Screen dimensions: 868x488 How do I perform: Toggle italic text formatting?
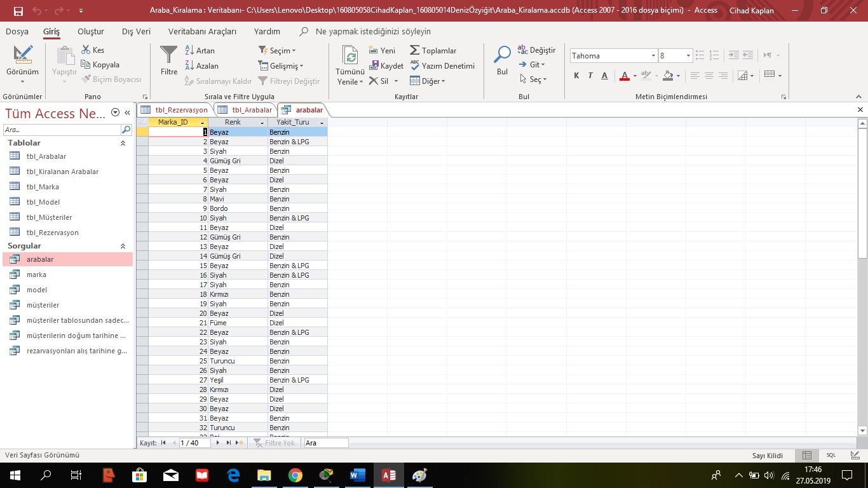point(590,76)
